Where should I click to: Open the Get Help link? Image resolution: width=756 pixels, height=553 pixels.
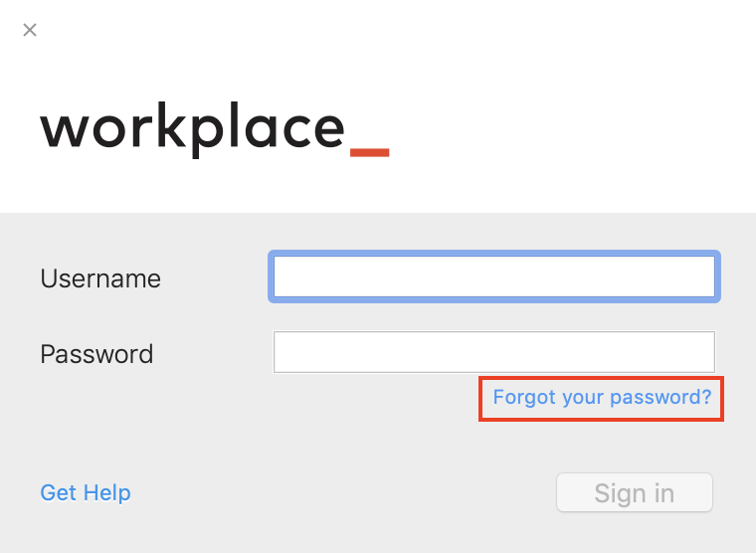pyautogui.click(x=86, y=492)
